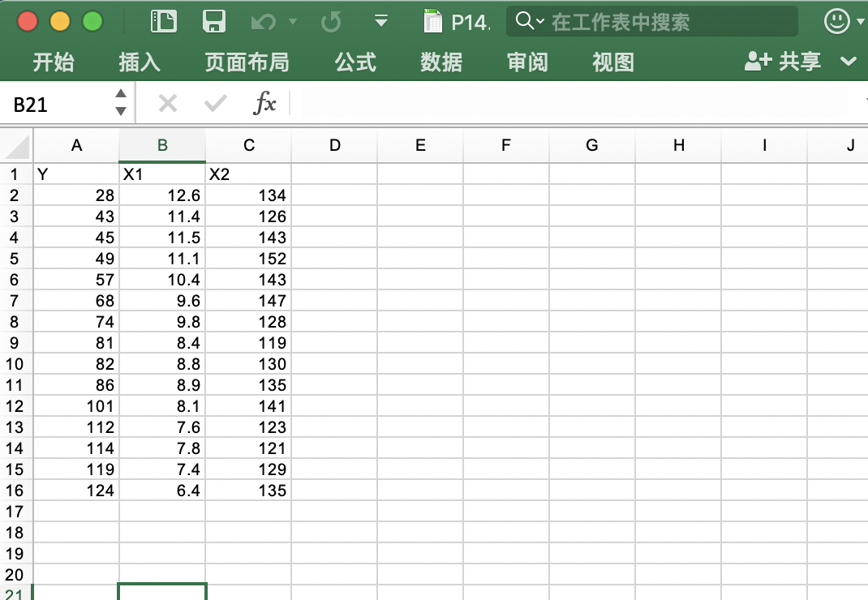Select column A header
This screenshot has width=868, height=600.
click(76, 146)
